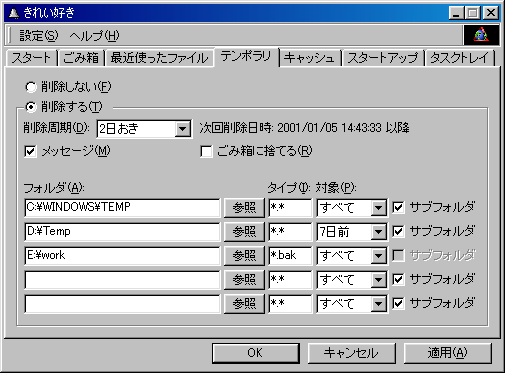Viewport: 505px width, 373px height.
Task: Switch to the 最近使ったファイル tab
Action: [x=159, y=58]
